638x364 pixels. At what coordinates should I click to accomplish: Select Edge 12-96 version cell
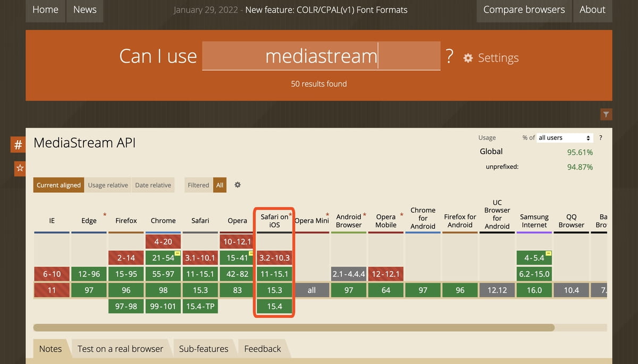point(89,274)
